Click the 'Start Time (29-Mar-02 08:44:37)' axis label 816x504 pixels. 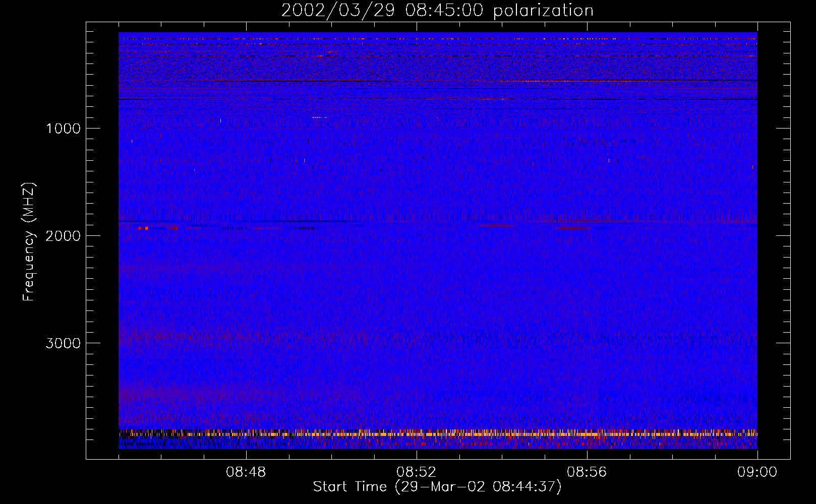[x=437, y=487]
